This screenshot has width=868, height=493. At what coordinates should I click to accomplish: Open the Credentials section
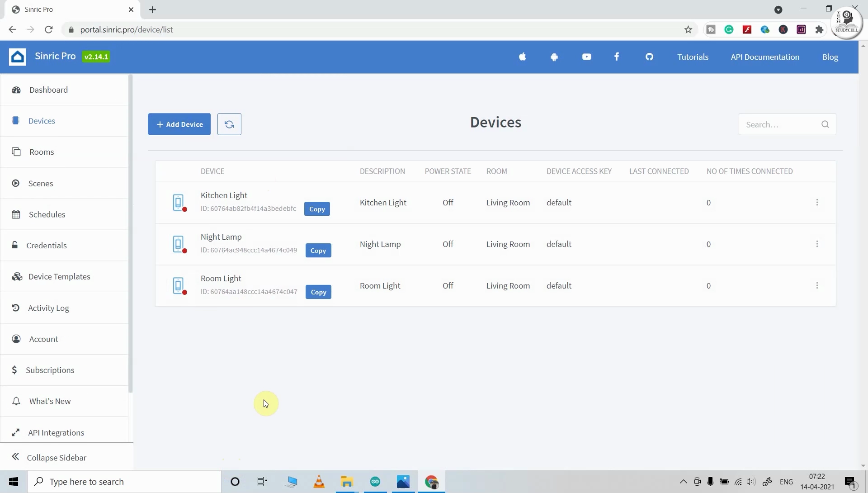[47, 245]
